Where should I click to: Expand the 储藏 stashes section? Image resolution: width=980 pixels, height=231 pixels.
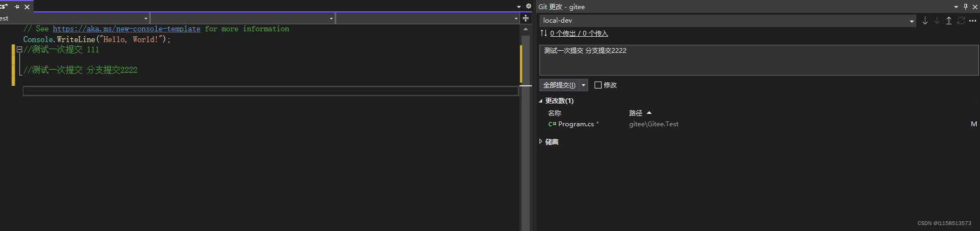541,141
